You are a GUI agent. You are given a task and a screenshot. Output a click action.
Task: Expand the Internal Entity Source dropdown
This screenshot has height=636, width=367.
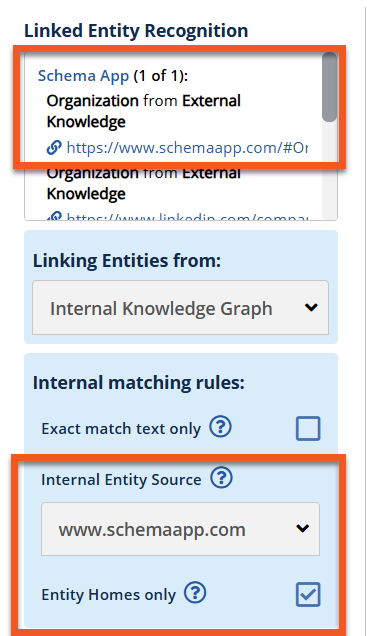click(x=180, y=529)
